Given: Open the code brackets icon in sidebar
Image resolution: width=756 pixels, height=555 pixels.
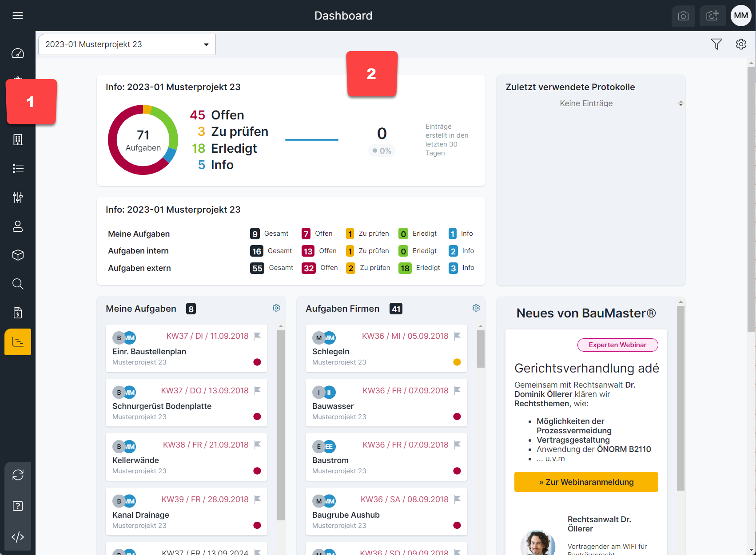Looking at the screenshot, I should (x=18, y=537).
